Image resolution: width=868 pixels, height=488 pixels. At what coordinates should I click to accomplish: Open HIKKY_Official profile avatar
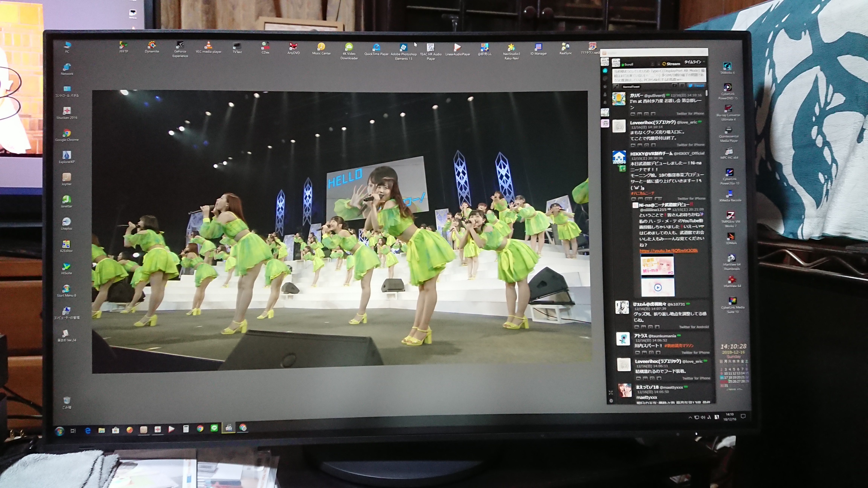pyautogui.click(x=619, y=158)
